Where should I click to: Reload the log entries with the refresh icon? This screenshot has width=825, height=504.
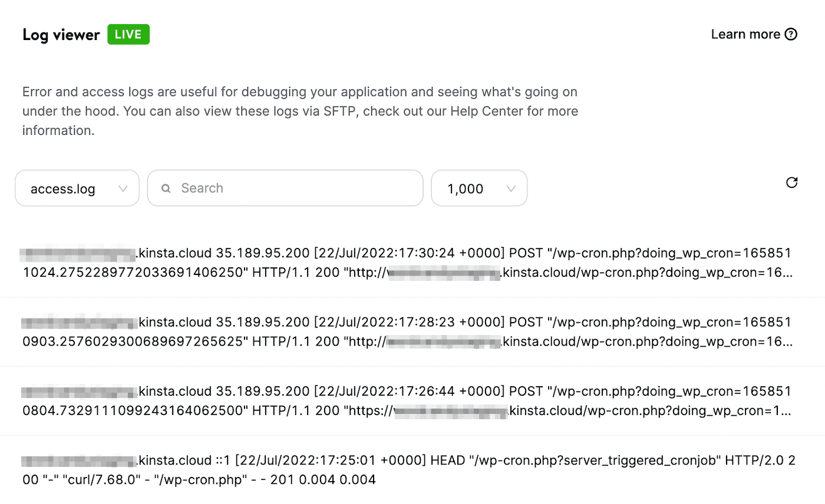(791, 183)
